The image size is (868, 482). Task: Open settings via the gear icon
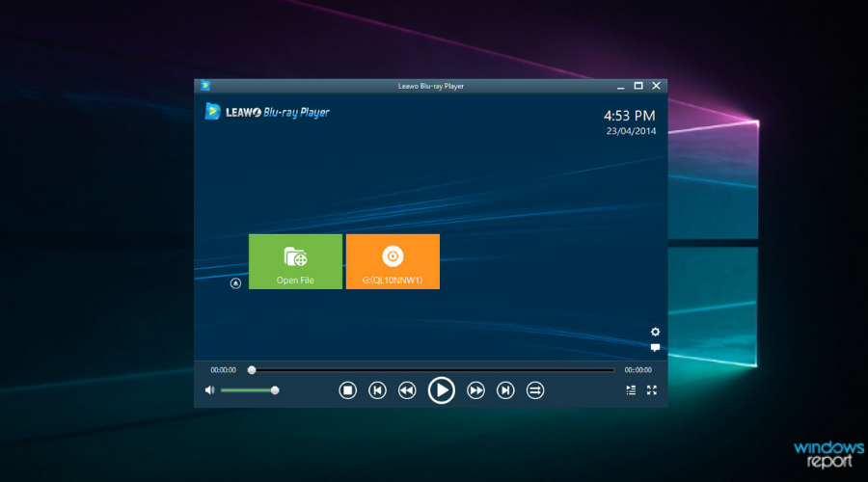pos(655,332)
